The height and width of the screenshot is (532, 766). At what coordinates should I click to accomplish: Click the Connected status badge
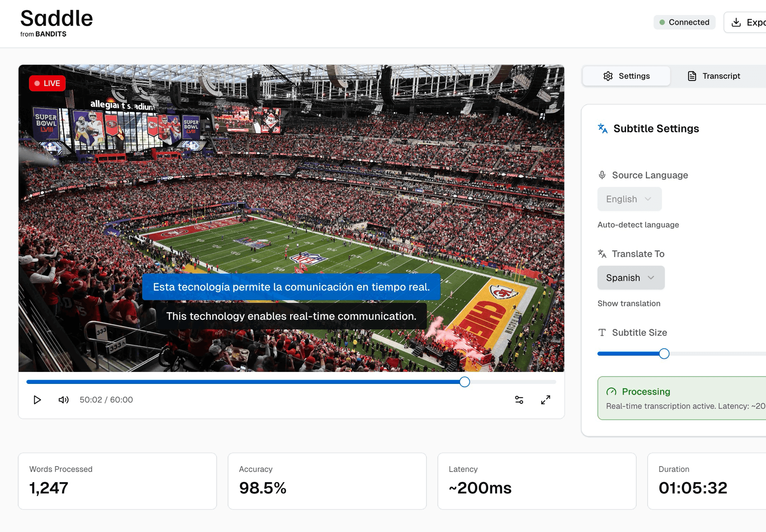click(x=684, y=22)
